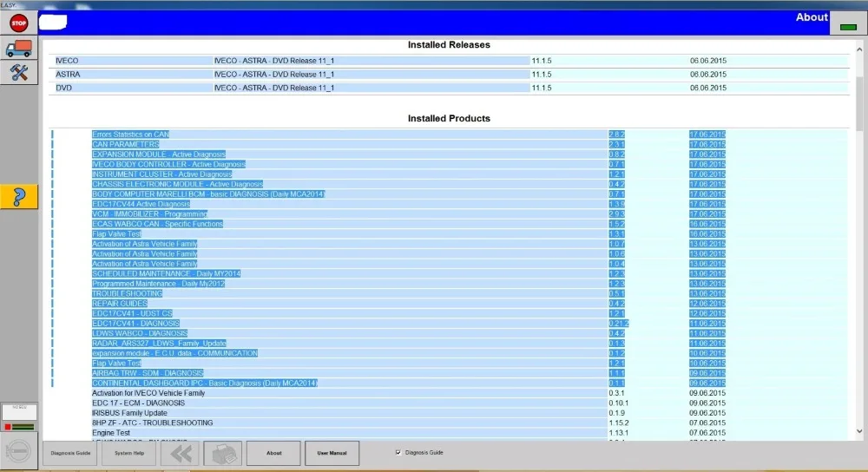This screenshot has height=472, width=868.
Task: Open System Help
Action: point(129,453)
